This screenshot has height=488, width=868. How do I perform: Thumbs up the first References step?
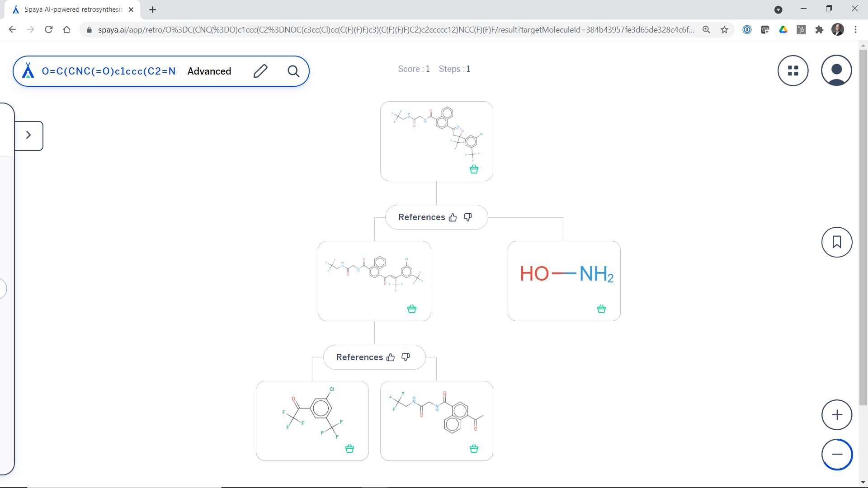[x=453, y=217]
